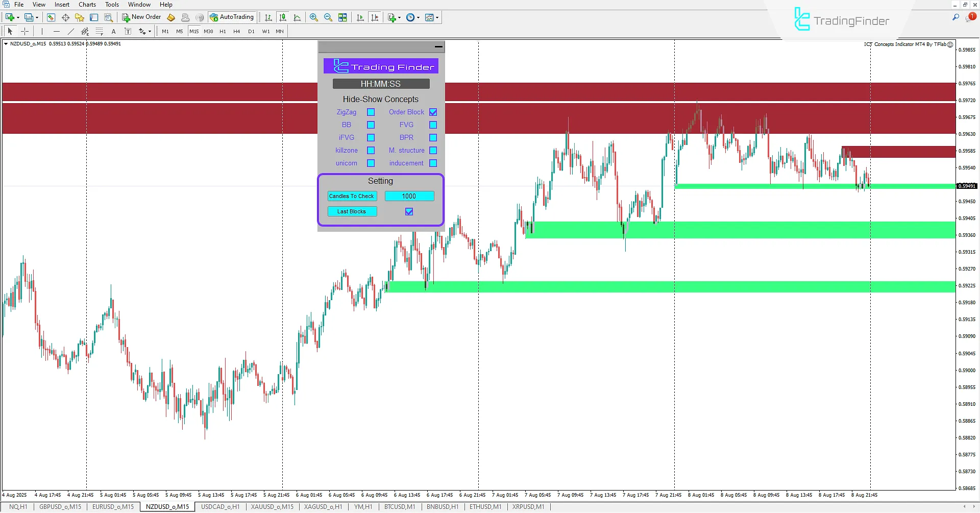980x513 pixels.
Task: Enable the killzone concept checkbox
Action: (x=370, y=150)
